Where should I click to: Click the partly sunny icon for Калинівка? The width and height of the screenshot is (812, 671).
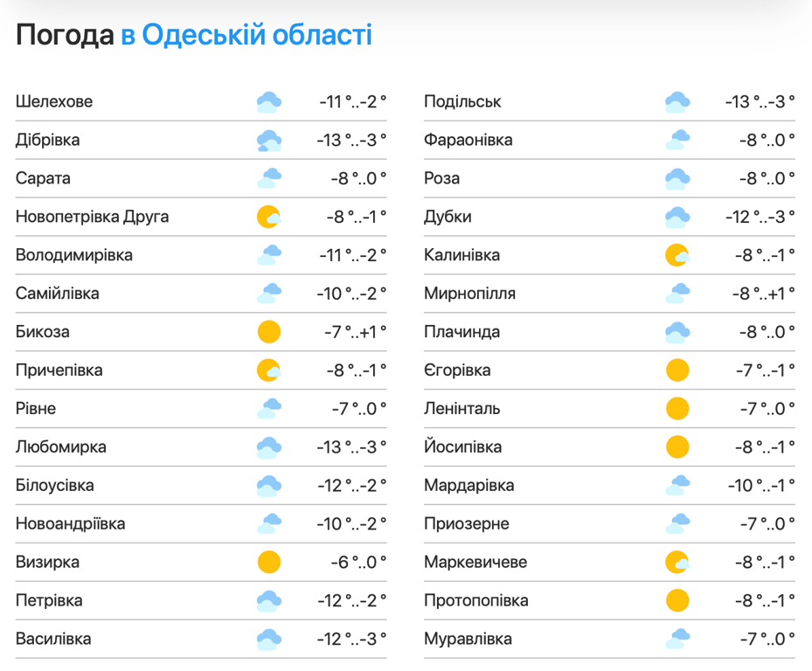click(x=677, y=255)
